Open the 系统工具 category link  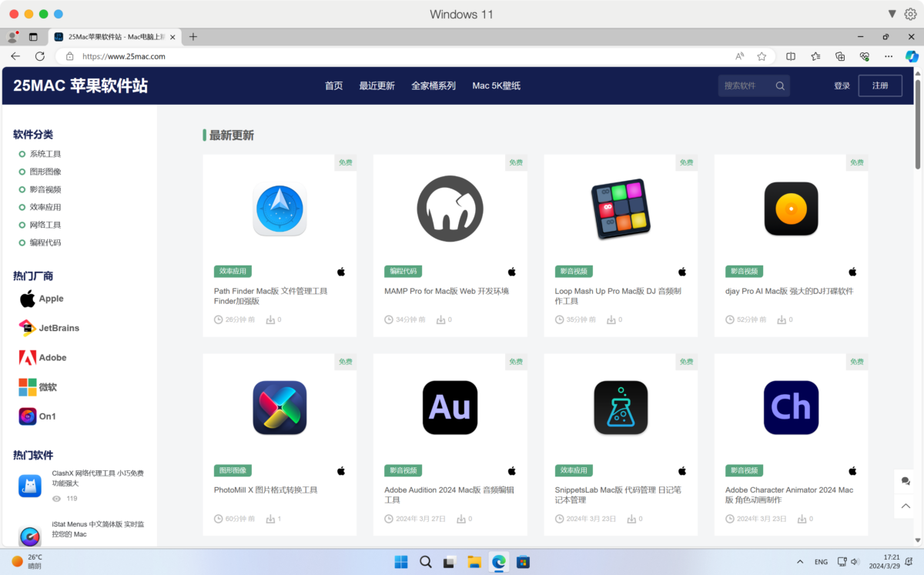45,154
